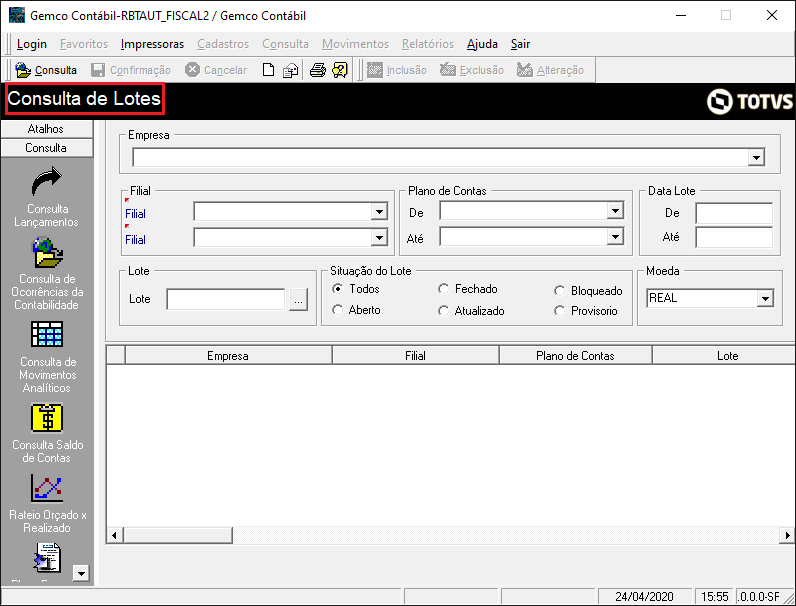Screen dimensions: 796x606
Task: Open Consulta de Ocorrências da Contabilidade shortcut
Action: pyautogui.click(x=48, y=253)
